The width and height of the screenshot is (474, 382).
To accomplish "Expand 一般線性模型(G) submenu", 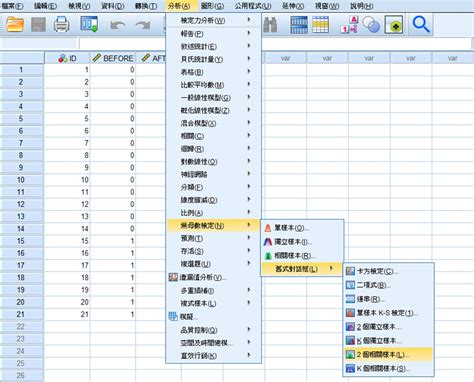I will [x=213, y=98].
